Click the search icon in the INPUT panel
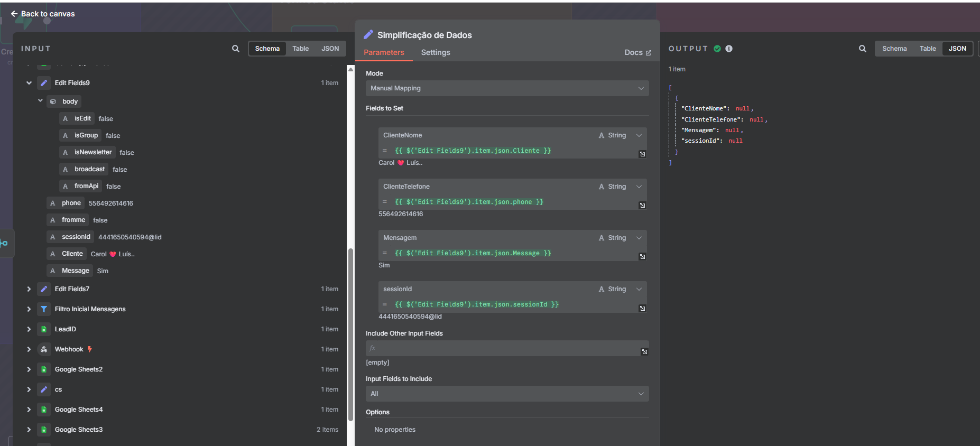 [236, 49]
